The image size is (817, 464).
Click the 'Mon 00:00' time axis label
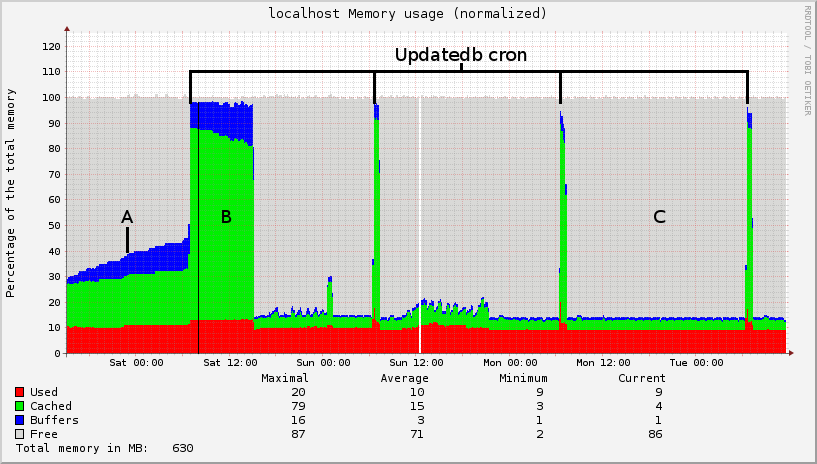(510, 363)
